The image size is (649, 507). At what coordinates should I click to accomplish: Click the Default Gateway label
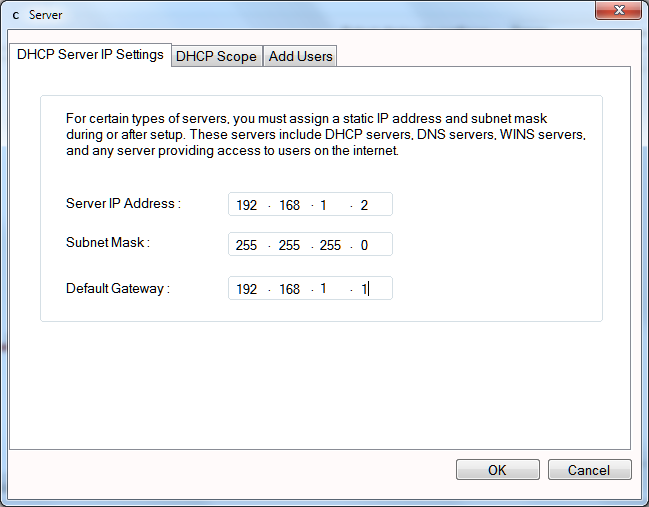(x=118, y=288)
